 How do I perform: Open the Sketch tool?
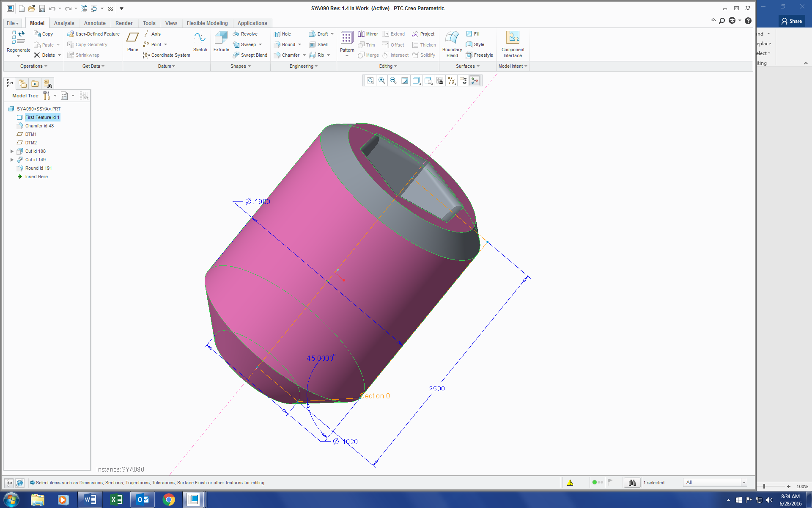click(x=200, y=41)
